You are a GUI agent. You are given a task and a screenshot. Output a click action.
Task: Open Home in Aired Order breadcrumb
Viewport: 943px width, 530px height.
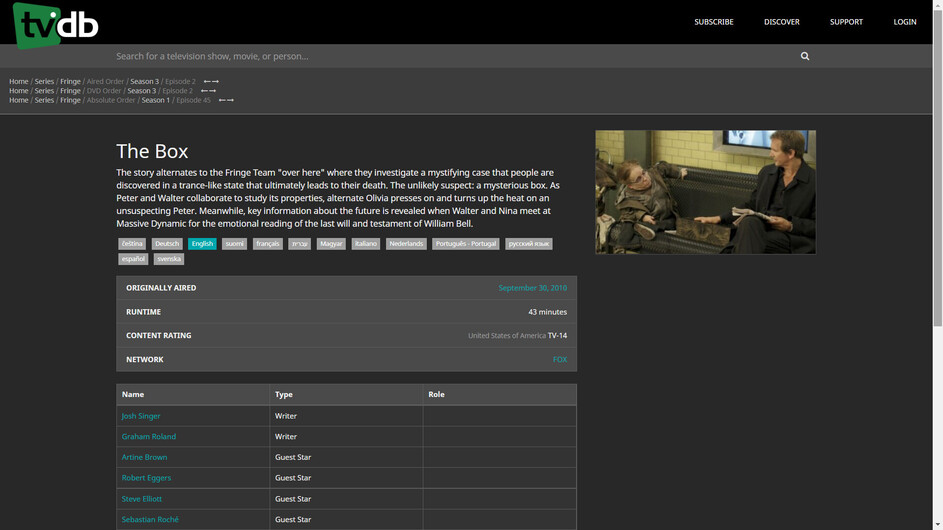coord(19,81)
